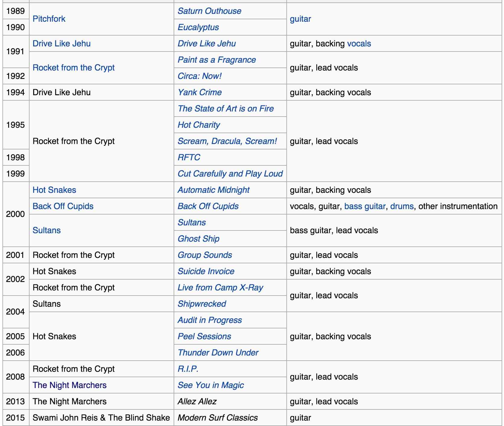Click the 2001 year cell
Viewport: 504px width, 426px height.
coord(16,255)
